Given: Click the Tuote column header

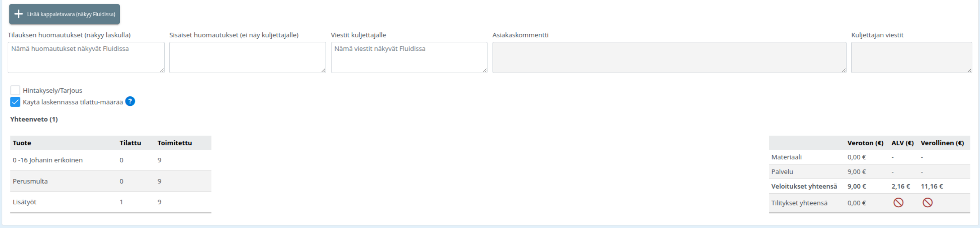Looking at the screenshot, I should coord(22,143).
